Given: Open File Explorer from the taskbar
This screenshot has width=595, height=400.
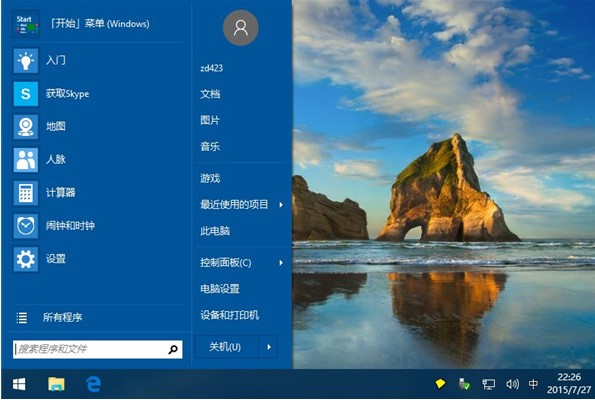Looking at the screenshot, I should point(56,384).
